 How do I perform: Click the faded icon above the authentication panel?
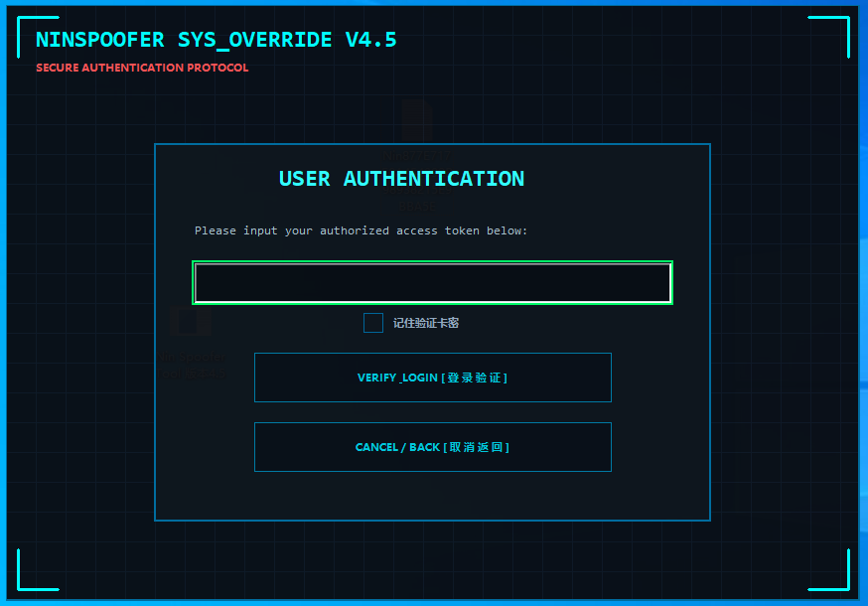[x=417, y=121]
